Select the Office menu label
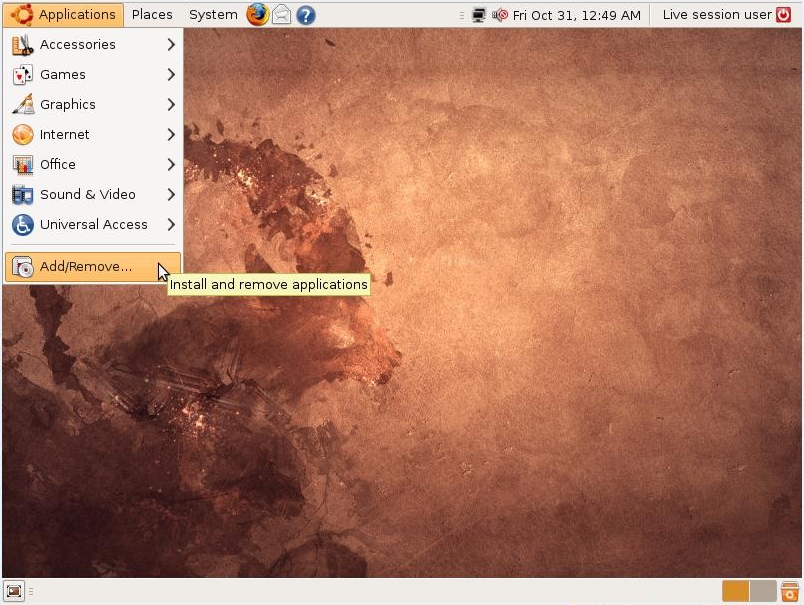804x605 pixels. click(58, 165)
